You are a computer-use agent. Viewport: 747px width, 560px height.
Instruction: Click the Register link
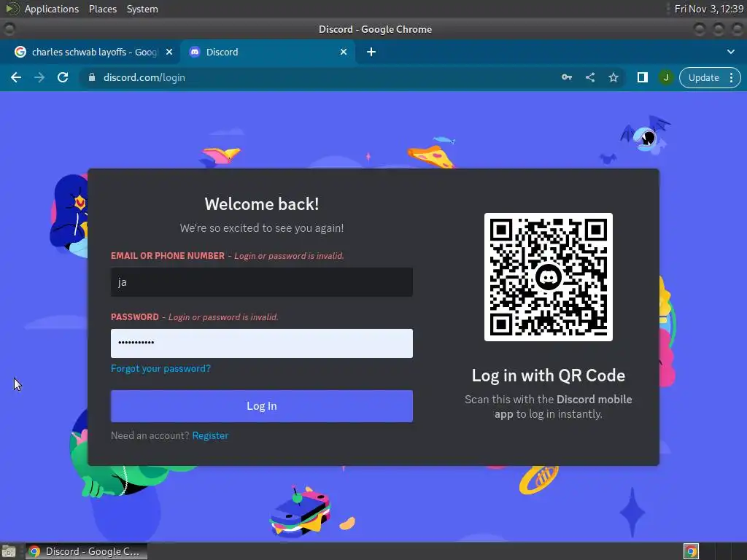click(x=210, y=436)
